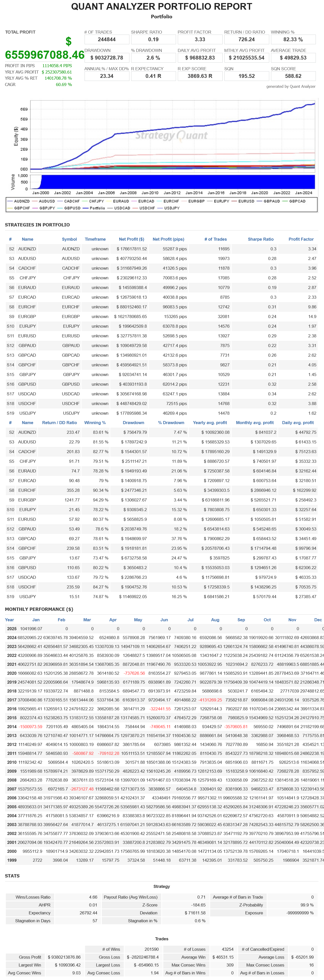Click the Net Profit ($) column header
Screen dimensions: 324x980
click(131, 239)
